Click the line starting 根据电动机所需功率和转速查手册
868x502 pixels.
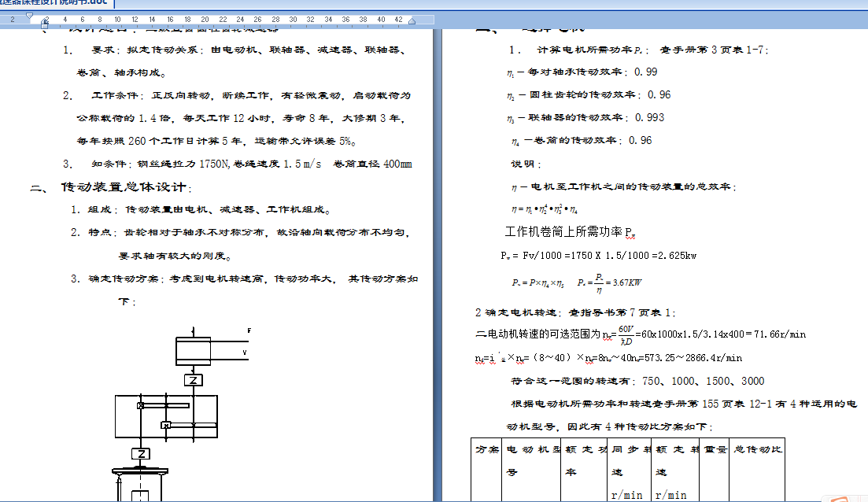pos(684,404)
